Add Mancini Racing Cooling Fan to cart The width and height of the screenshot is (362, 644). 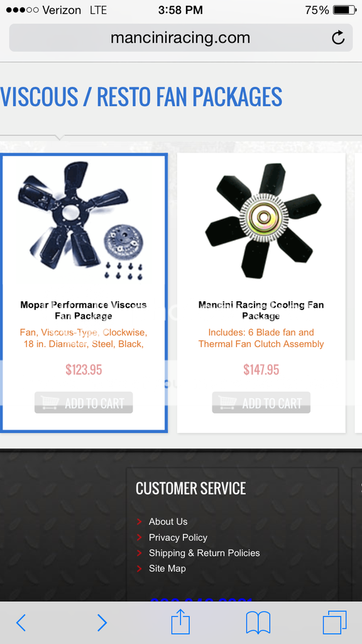pyautogui.click(x=261, y=402)
